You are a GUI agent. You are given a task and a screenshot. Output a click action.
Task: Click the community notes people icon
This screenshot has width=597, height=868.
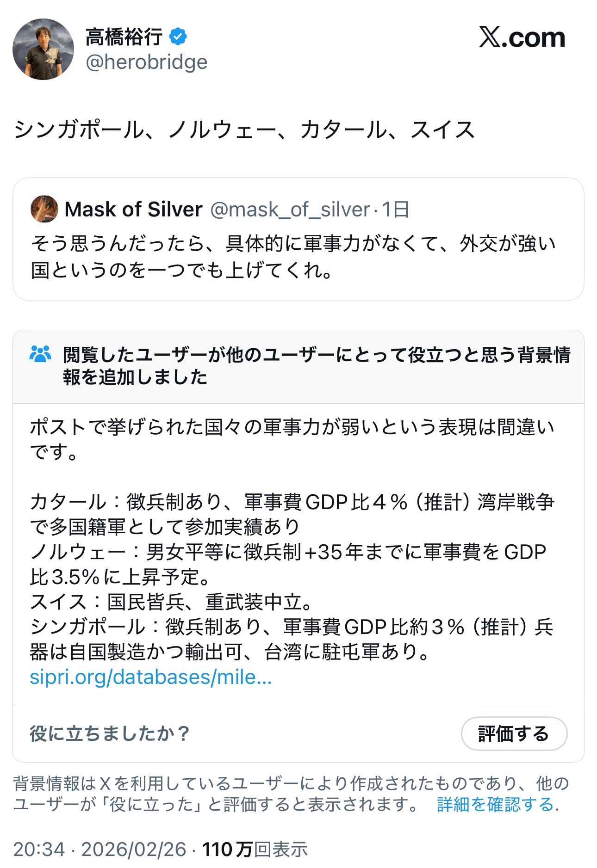pyautogui.click(x=40, y=354)
